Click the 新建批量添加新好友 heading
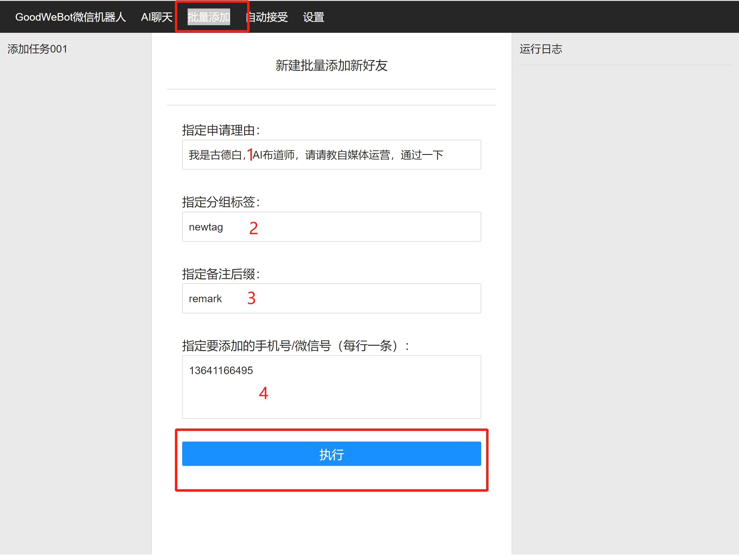 [331, 66]
